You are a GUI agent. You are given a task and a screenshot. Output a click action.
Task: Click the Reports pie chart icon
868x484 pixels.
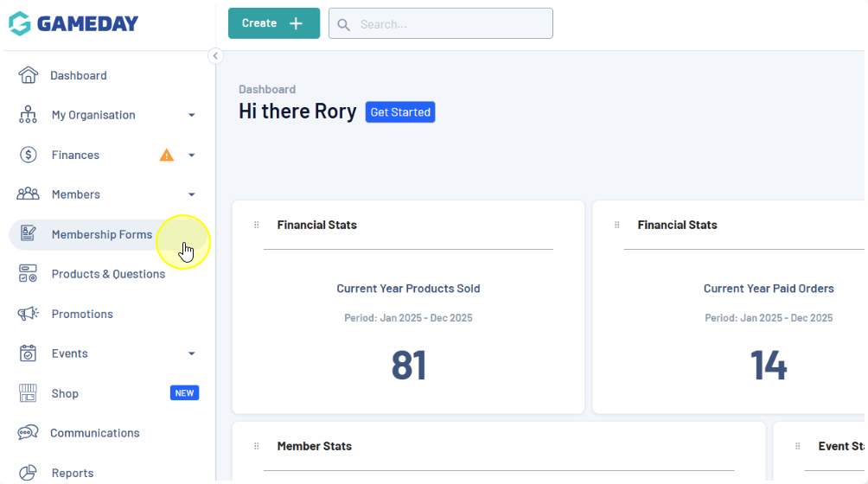click(x=29, y=473)
